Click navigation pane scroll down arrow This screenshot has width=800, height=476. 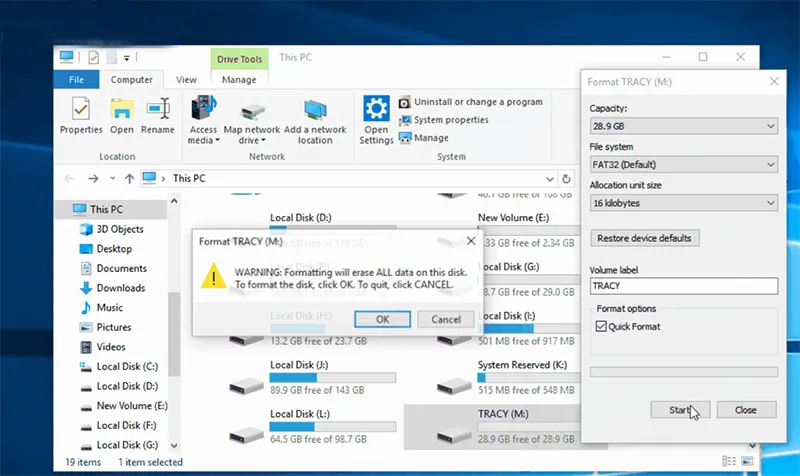coord(174,445)
